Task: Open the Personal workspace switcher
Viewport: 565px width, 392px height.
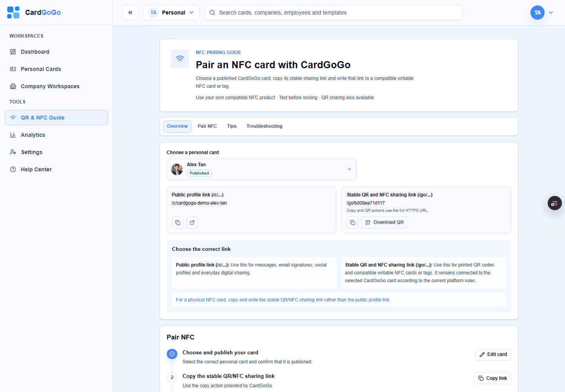Action: (x=171, y=13)
